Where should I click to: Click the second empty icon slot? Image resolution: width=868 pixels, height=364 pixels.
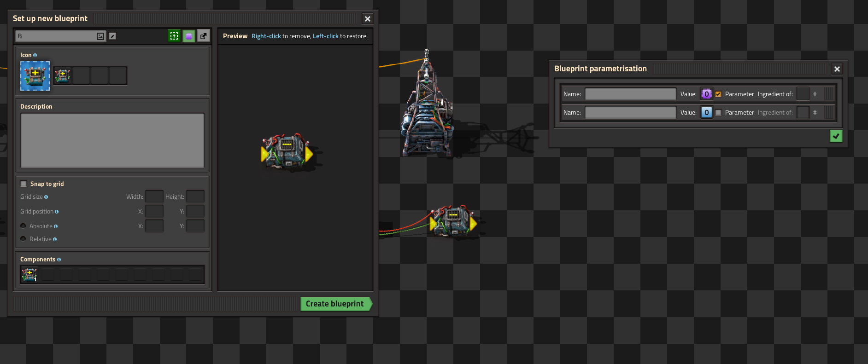tap(81, 75)
